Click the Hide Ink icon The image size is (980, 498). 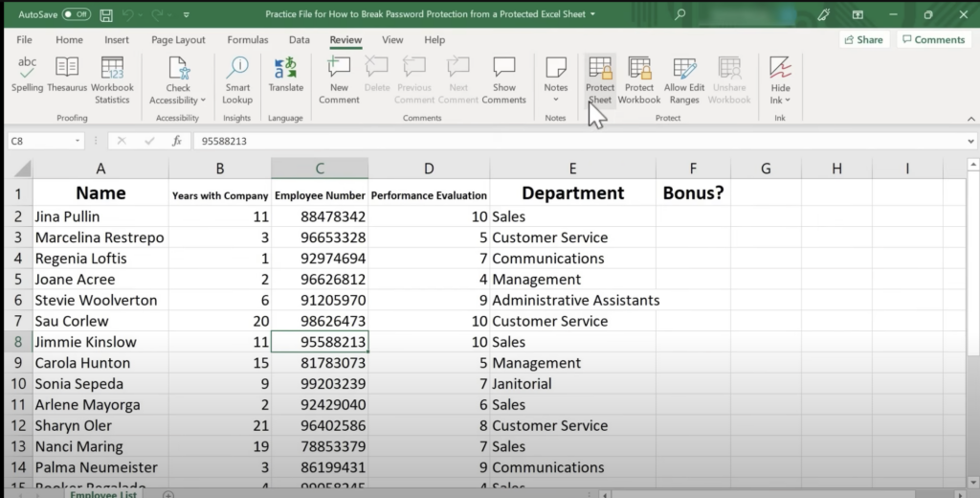[x=780, y=68]
